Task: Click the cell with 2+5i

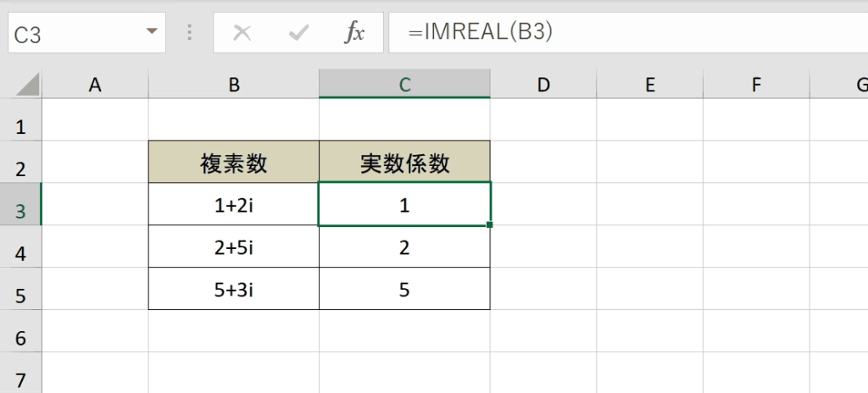Action: (x=234, y=246)
